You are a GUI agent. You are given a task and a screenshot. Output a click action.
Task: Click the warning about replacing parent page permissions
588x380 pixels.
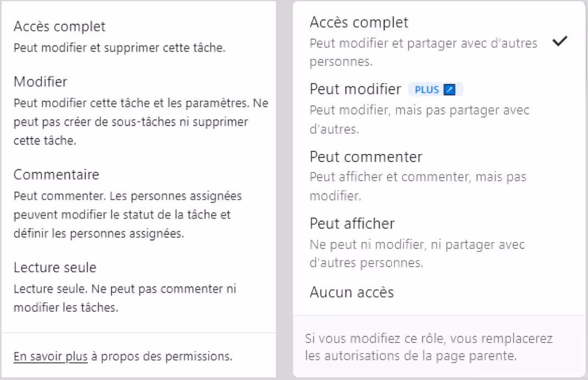(x=430, y=347)
